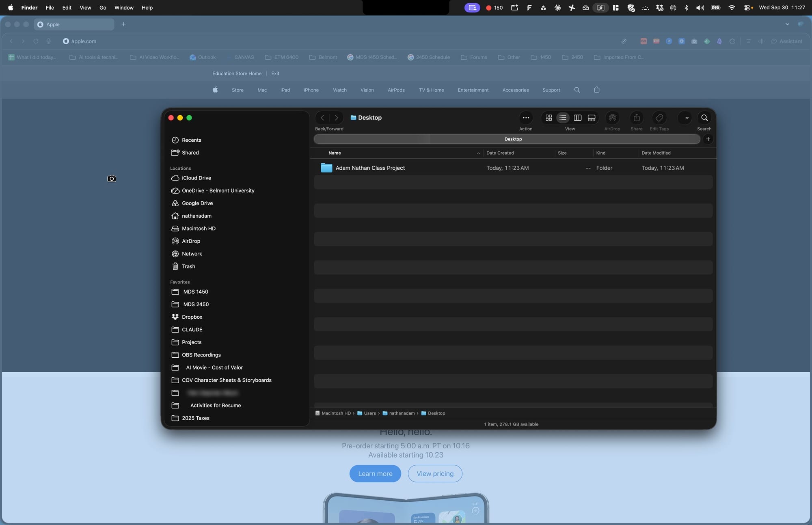812x525 pixels.
Task: Open the Safari tab overview chevron
Action: pos(787,24)
